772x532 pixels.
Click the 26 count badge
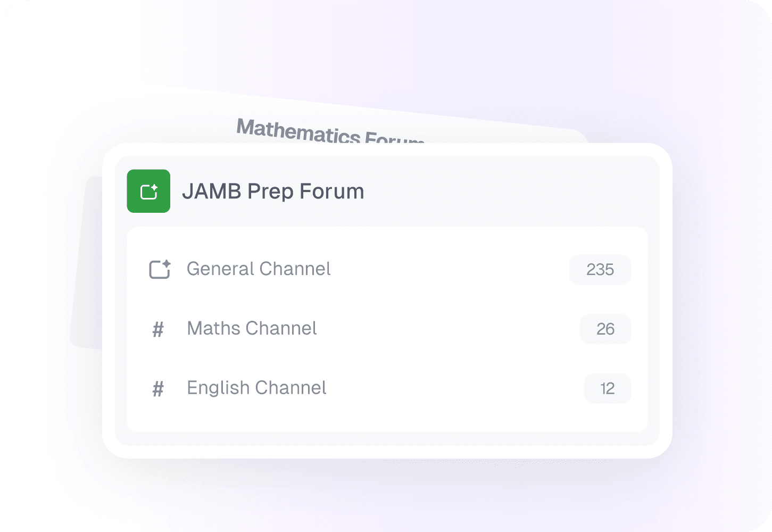click(605, 329)
